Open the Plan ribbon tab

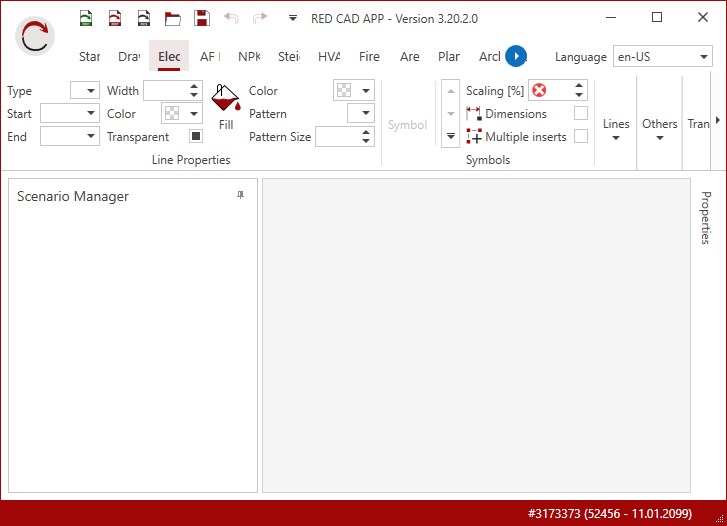click(449, 57)
